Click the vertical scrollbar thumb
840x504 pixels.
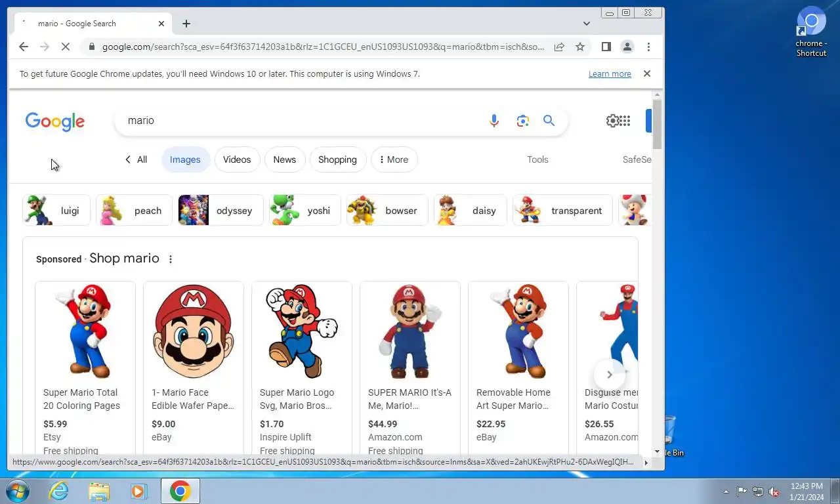[x=657, y=125]
